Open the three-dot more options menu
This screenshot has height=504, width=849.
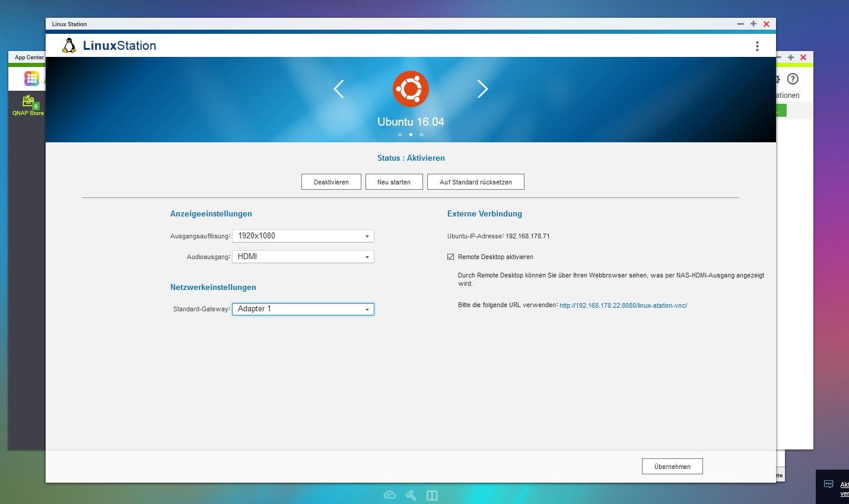pos(757,46)
